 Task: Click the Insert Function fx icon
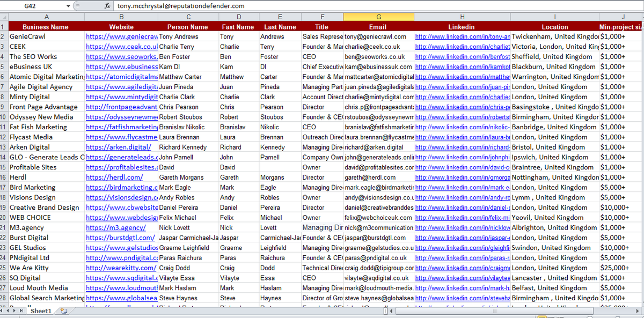coord(107,6)
